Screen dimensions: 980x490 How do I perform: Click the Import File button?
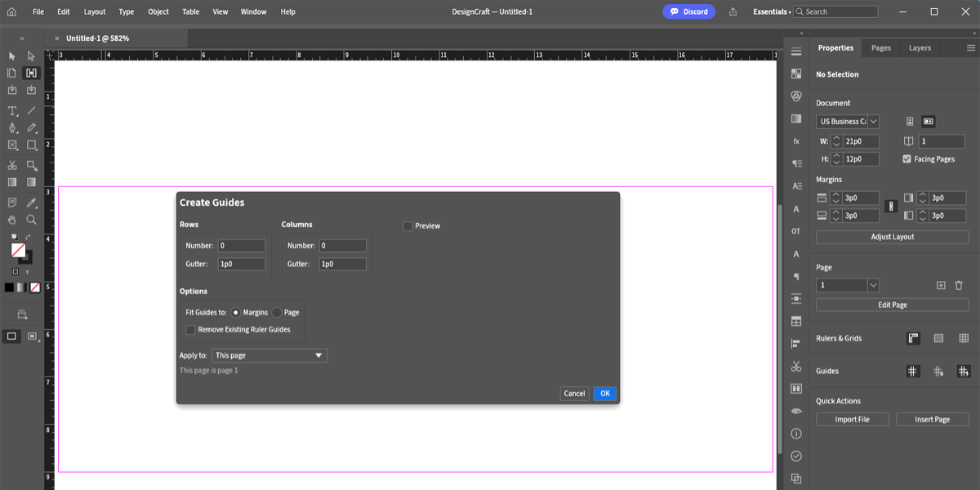(x=852, y=419)
